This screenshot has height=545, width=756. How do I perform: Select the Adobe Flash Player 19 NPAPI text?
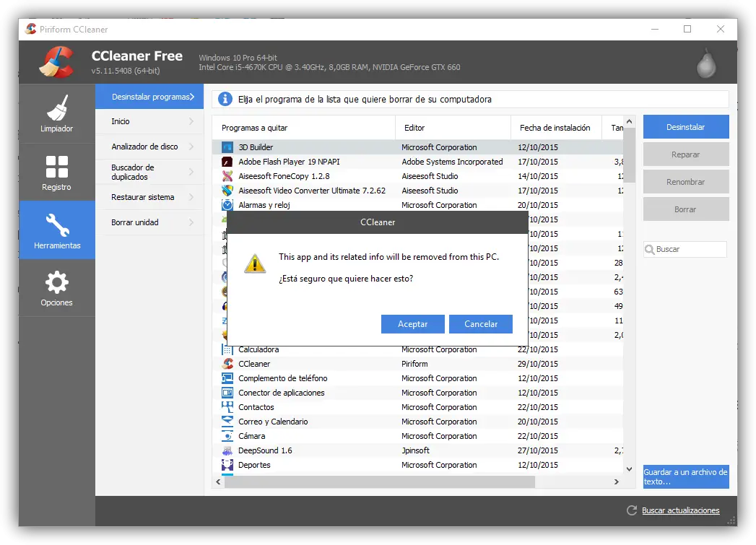[x=290, y=162]
